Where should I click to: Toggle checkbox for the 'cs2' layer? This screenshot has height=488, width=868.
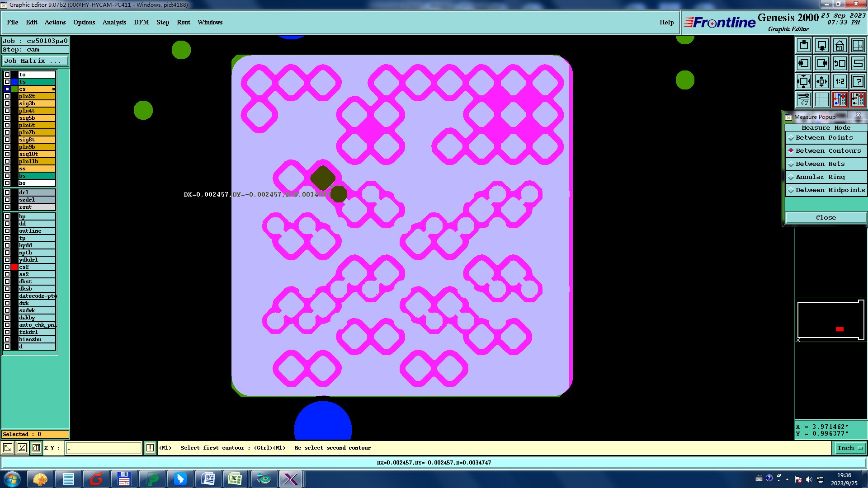coord(7,267)
